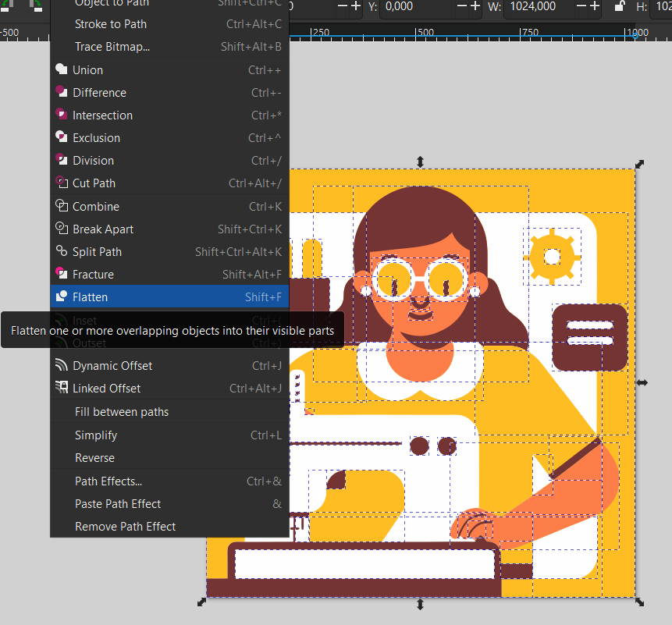The height and width of the screenshot is (625, 672).
Task: Open Path Effects dialog
Action: coord(169,481)
